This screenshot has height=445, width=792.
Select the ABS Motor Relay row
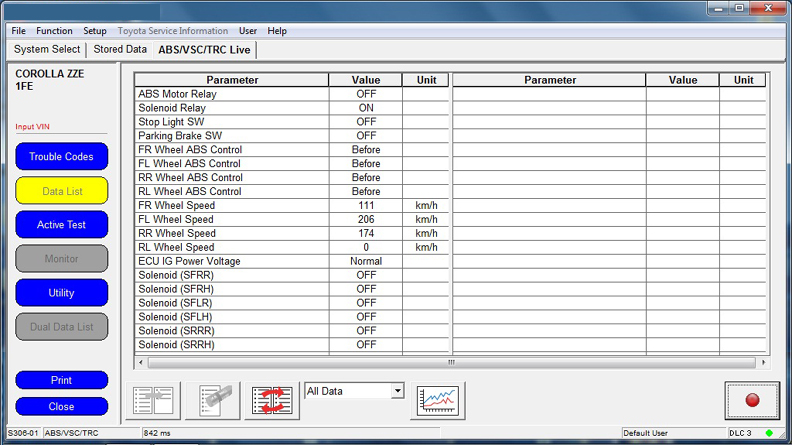coord(292,94)
